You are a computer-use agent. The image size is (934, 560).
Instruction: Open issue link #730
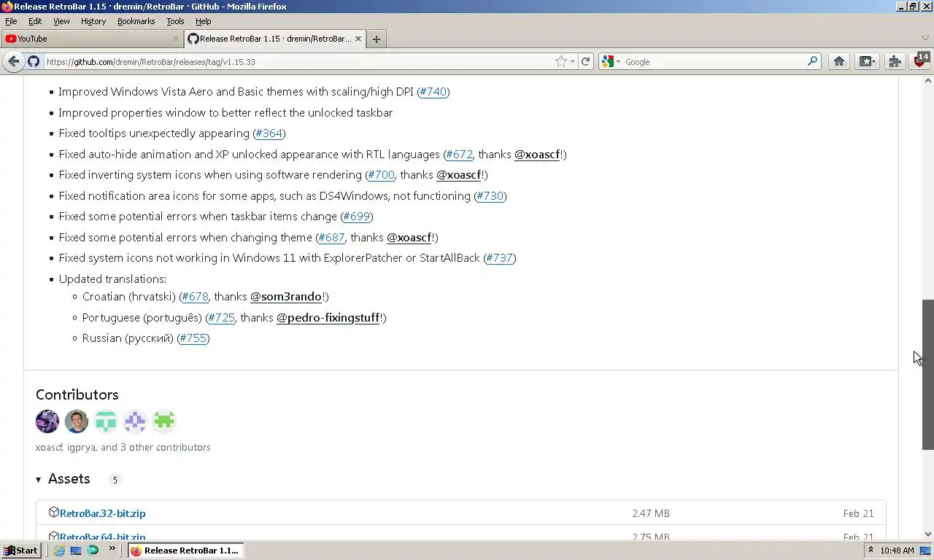[x=490, y=196]
